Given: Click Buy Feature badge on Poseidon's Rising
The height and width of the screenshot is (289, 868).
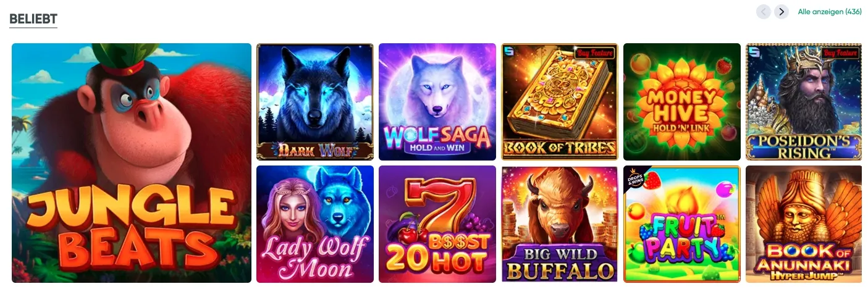Looking at the screenshot, I should coord(841,53).
